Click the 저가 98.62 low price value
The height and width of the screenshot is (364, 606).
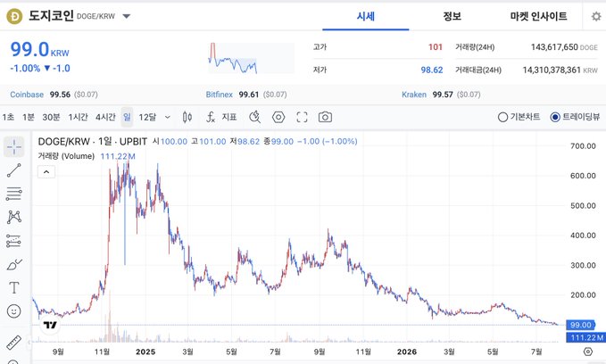(432, 70)
